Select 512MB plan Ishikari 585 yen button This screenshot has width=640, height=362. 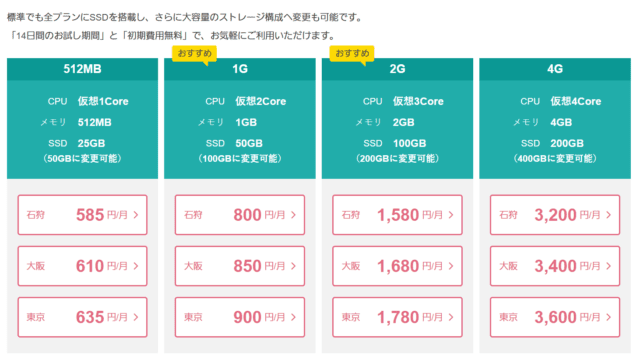82,215
